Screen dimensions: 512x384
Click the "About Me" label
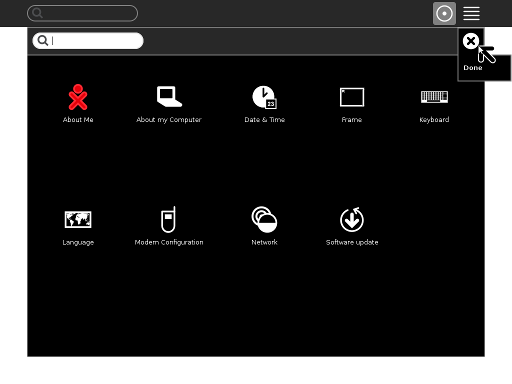(78, 120)
